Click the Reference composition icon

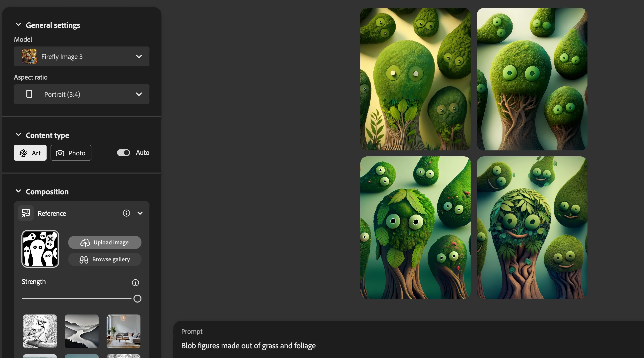(x=26, y=213)
